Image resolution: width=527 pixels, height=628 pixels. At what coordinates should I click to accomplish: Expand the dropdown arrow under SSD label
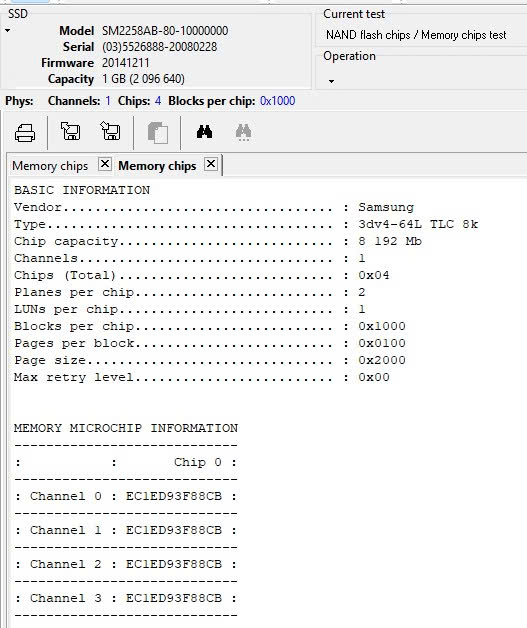click(x=8, y=30)
